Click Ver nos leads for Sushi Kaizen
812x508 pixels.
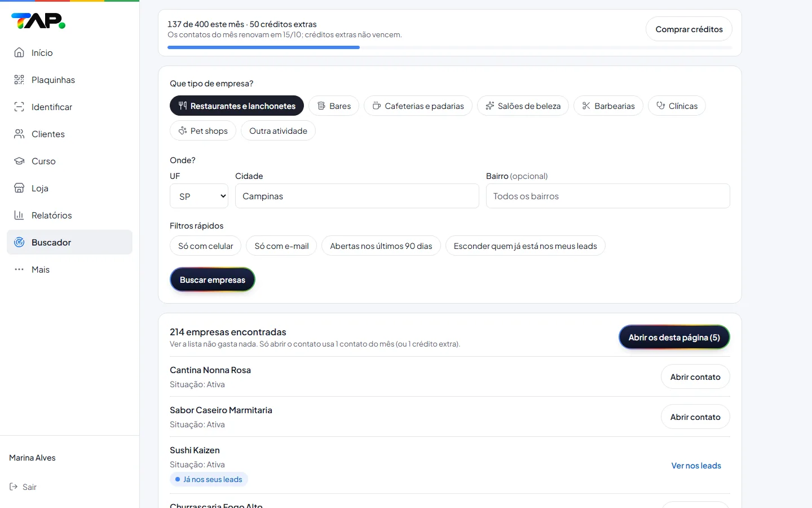[696, 465]
